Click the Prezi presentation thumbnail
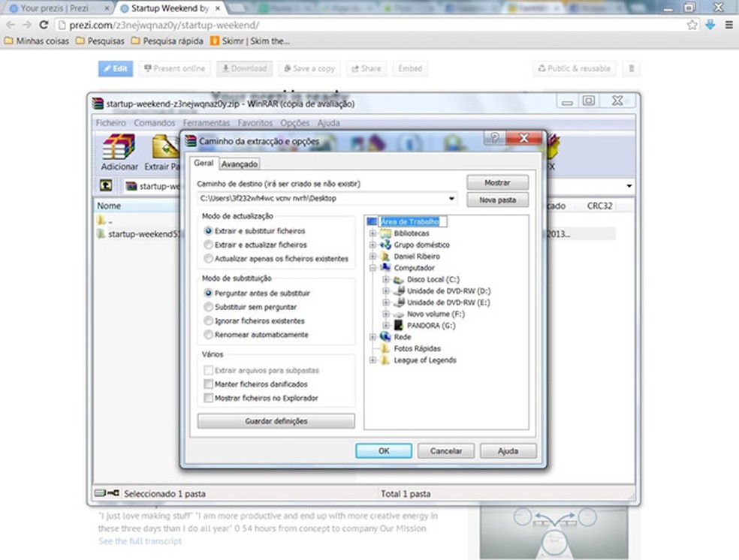This screenshot has width=739, height=560. tap(553, 532)
